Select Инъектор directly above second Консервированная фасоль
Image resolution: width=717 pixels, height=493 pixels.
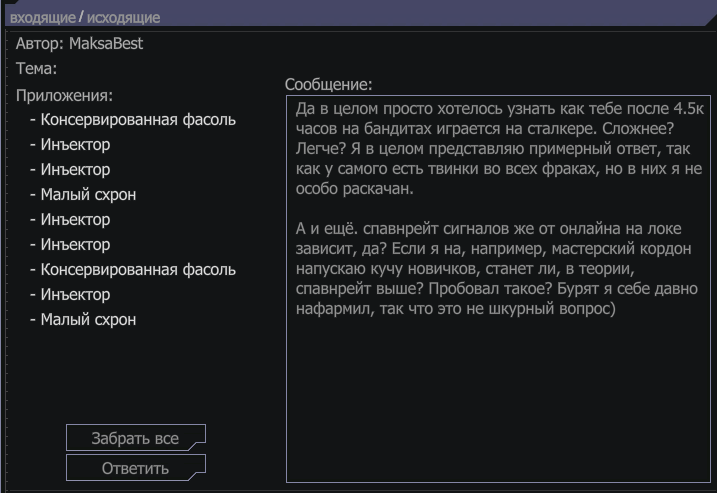[75, 245]
